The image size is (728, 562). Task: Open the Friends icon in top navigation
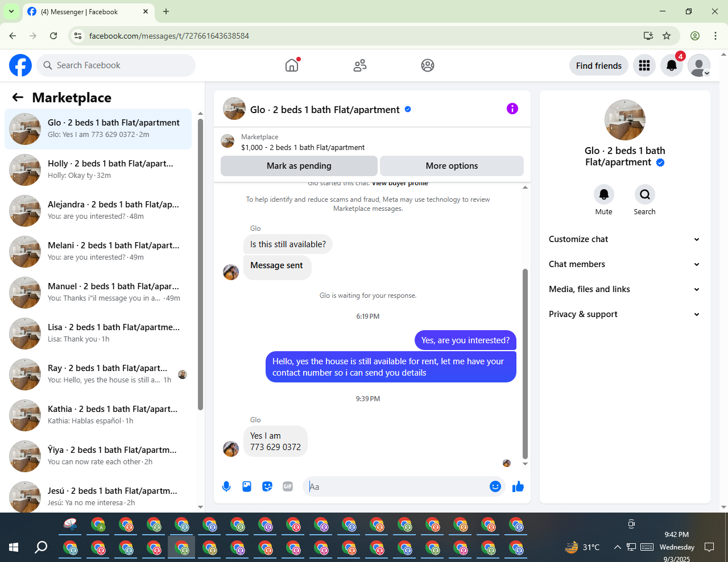pos(360,65)
